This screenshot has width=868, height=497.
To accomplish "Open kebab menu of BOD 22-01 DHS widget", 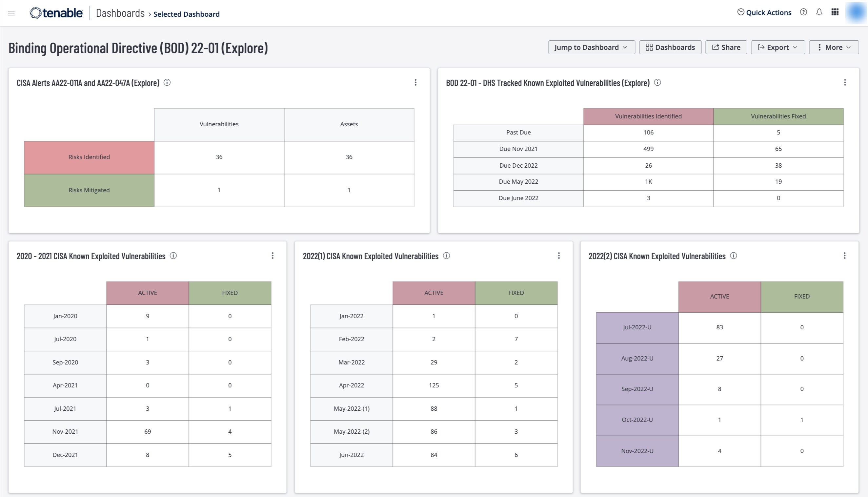I will (845, 83).
